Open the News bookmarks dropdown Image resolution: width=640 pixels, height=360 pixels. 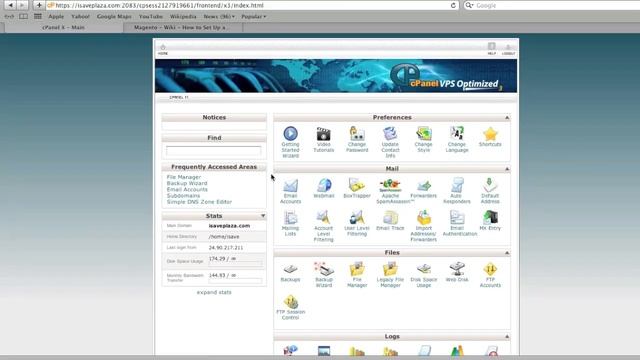219,16
